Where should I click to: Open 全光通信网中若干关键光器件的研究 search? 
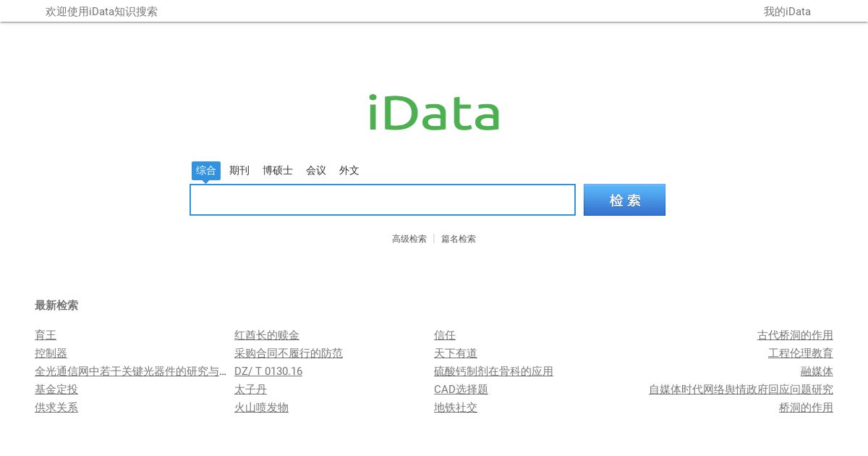tap(130, 371)
